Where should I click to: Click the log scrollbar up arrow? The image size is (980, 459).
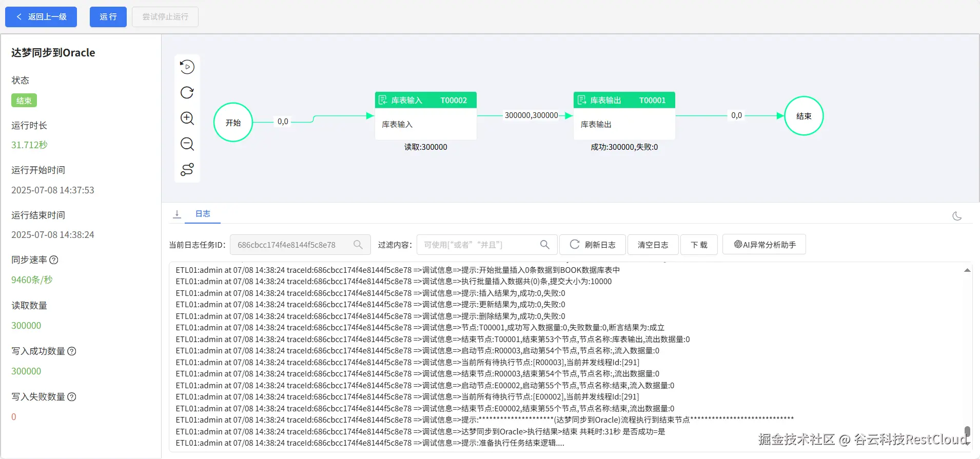coord(967,270)
